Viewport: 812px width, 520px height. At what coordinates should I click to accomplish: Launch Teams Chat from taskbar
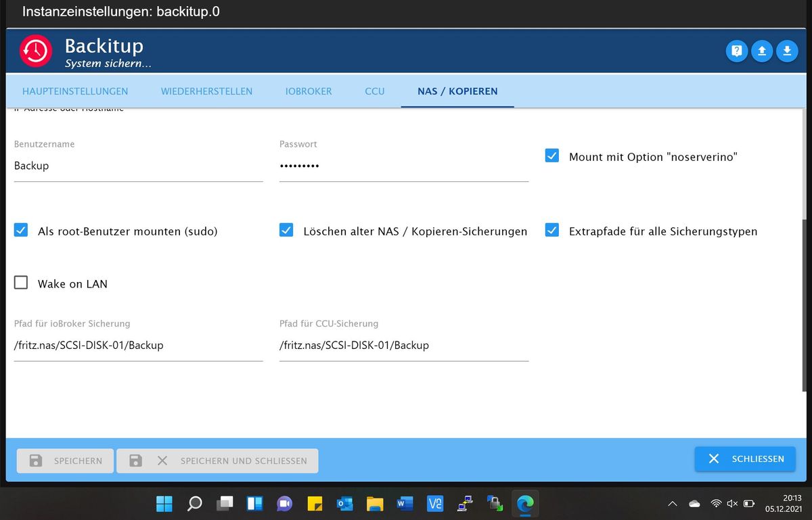284,503
